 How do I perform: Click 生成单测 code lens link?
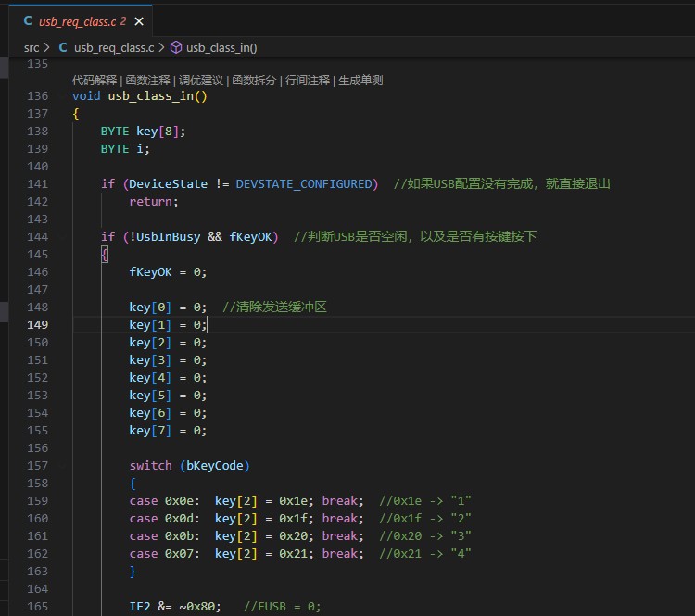[360, 81]
